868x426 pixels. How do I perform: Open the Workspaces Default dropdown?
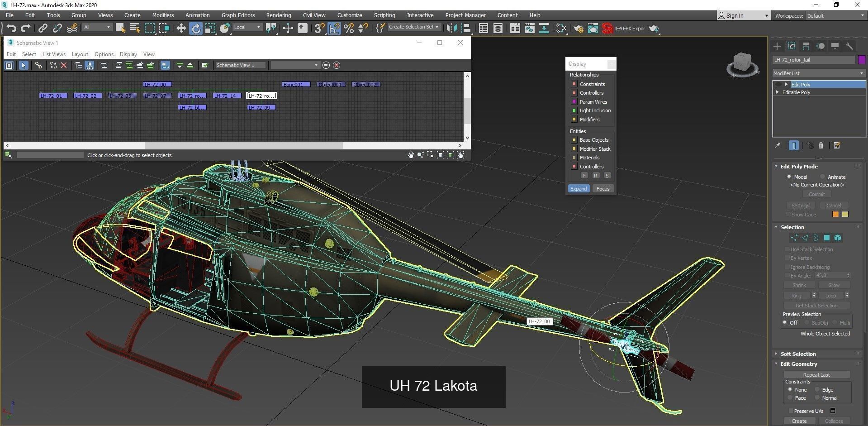(835, 15)
